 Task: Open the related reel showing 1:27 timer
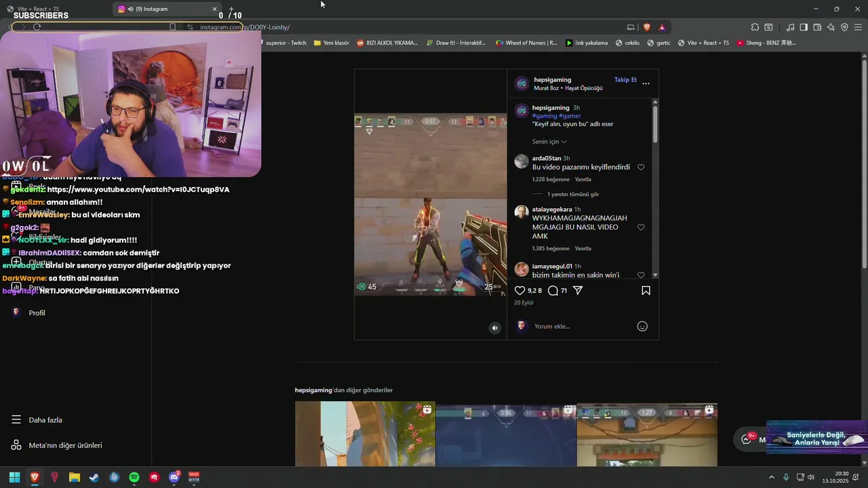(x=647, y=434)
